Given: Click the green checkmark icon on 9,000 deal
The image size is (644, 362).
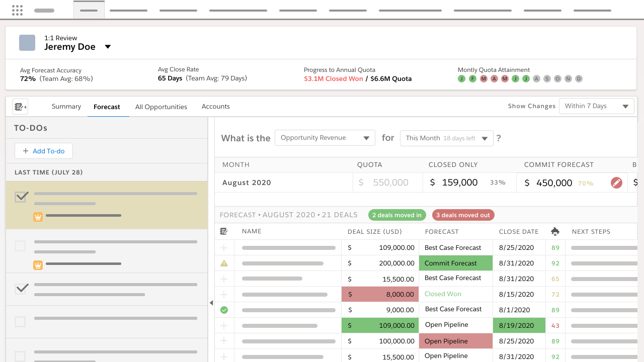Looking at the screenshot, I should (224, 310).
